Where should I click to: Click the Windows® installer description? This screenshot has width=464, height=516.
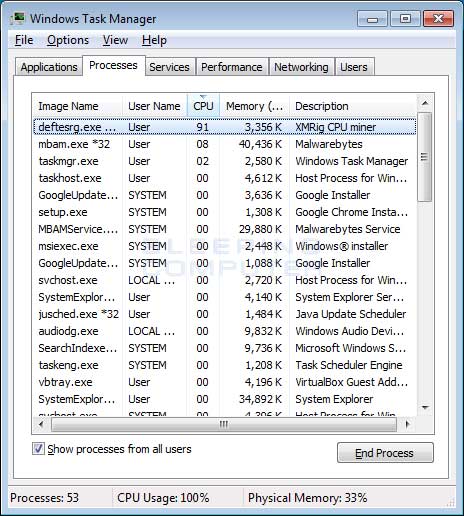[342, 246]
